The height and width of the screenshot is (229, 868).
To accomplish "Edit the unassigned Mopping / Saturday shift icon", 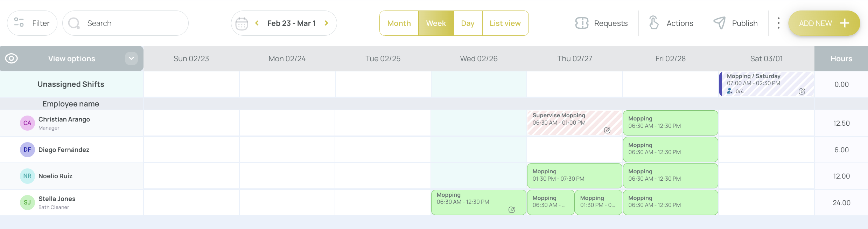I will (x=802, y=91).
